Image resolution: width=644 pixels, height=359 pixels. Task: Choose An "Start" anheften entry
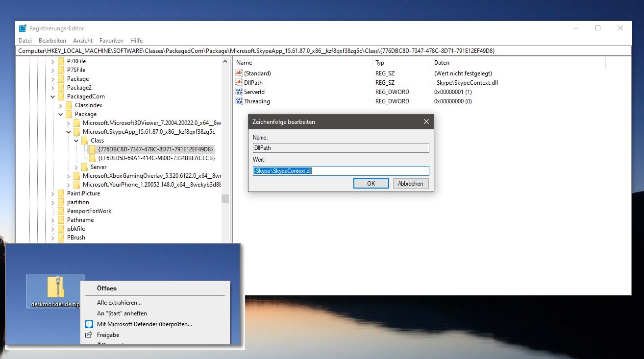tap(122, 313)
